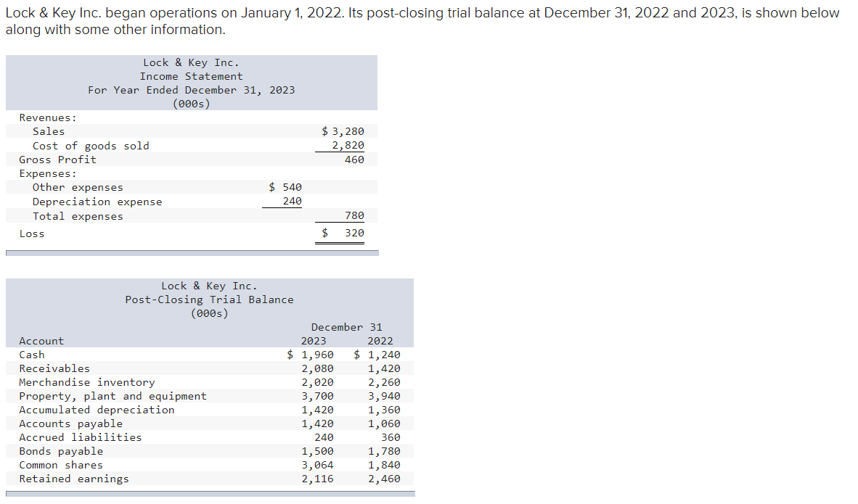Image resolution: width=858 pixels, height=504 pixels.
Task: Click Other expenses amount $540
Action: [x=285, y=187]
